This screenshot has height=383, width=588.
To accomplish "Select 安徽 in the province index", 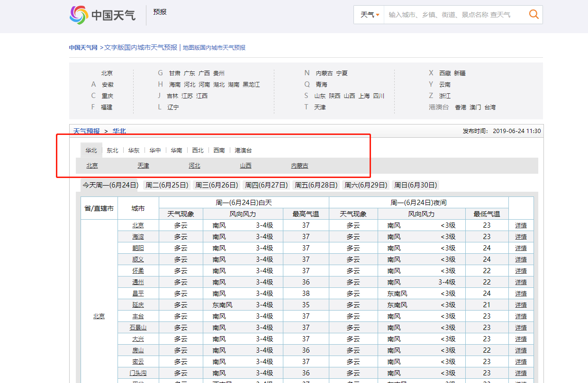I will [x=108, y=85].
